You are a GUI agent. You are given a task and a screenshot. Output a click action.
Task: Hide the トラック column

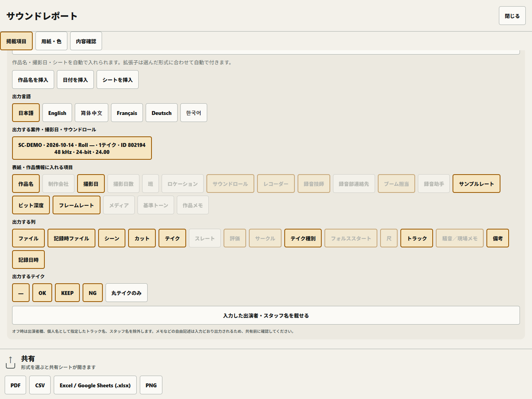(417, 238)
